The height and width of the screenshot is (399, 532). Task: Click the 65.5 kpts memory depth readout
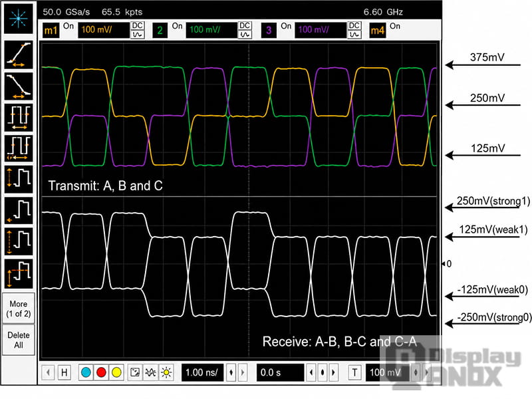coord(122,12)
